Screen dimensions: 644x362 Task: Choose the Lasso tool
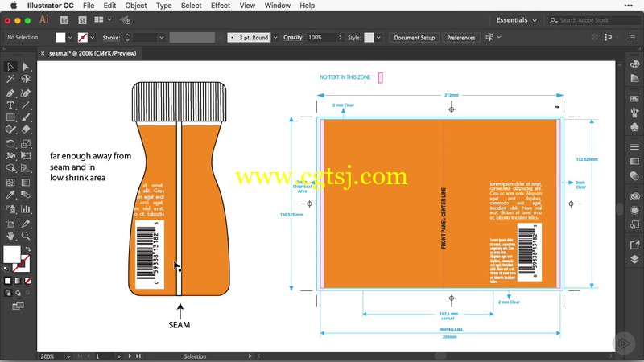pyautogui.click(x=26, y=79)
